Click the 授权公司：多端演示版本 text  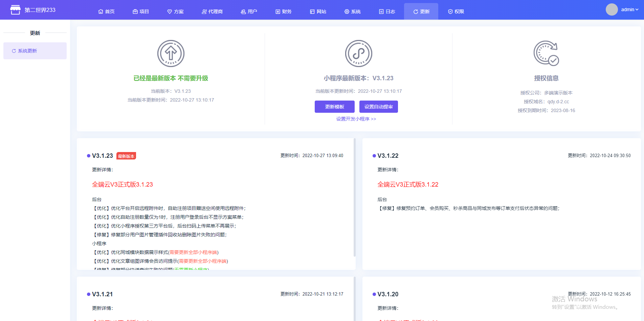tap(546, 93)
